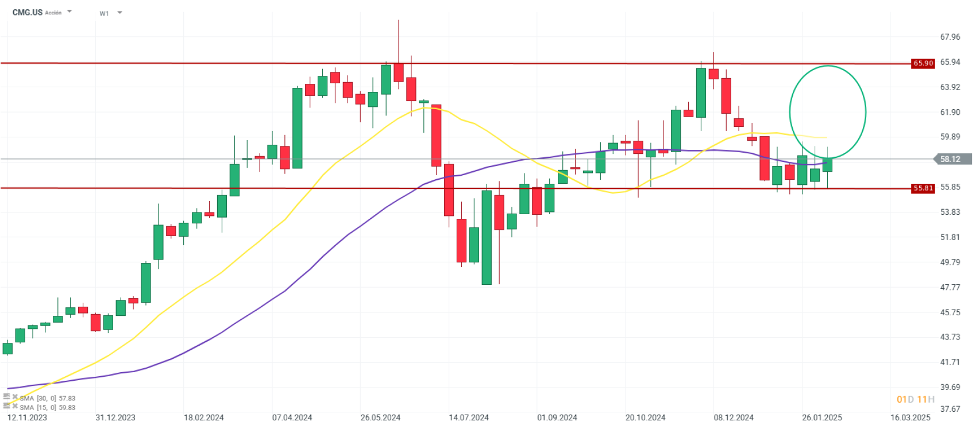
Task: Click the current price tag 58.12
Action: click(x=950, y=159)
